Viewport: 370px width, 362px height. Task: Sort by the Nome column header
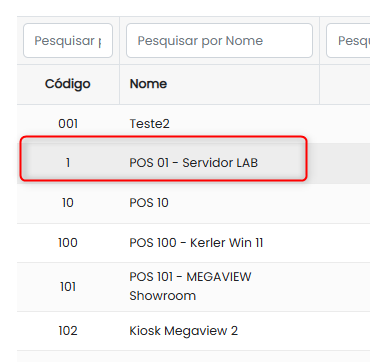click(148, 84)
